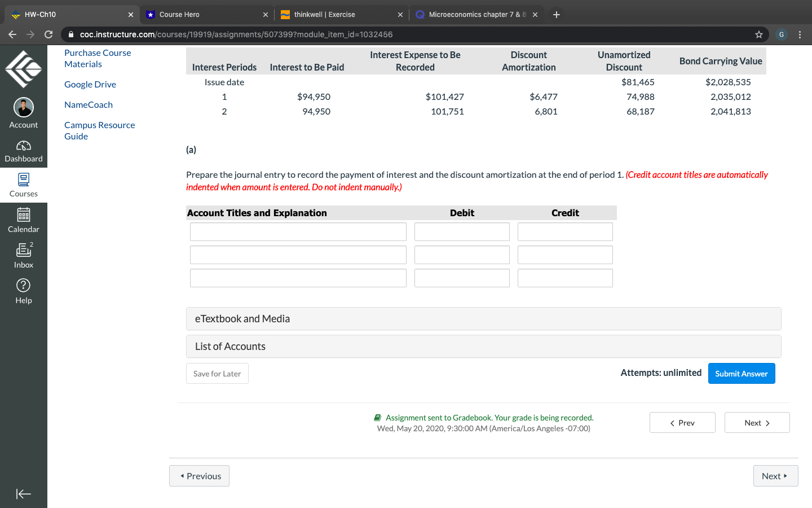Click the Previous module item button
This screenshot has width=812, height=508.
[199, 476]
